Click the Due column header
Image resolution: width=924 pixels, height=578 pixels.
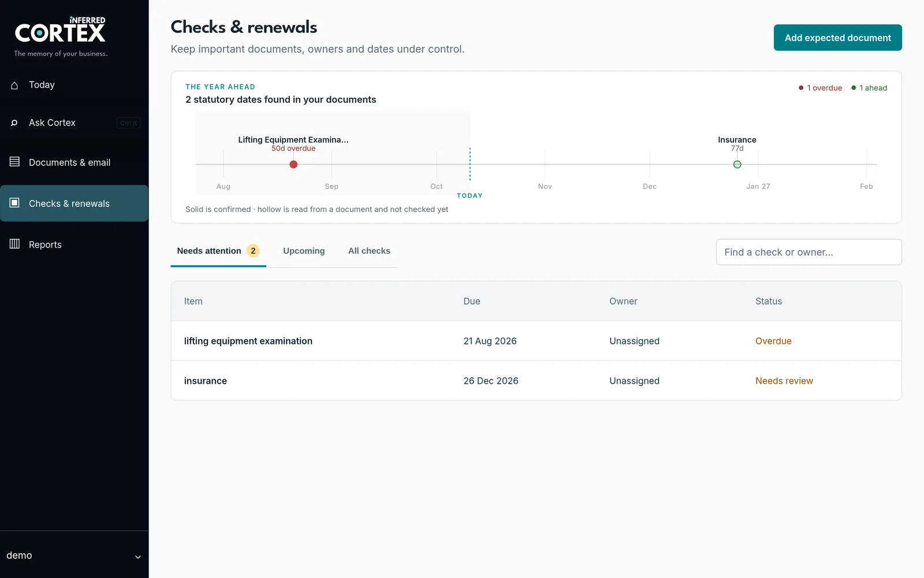[x=471, y=301]
